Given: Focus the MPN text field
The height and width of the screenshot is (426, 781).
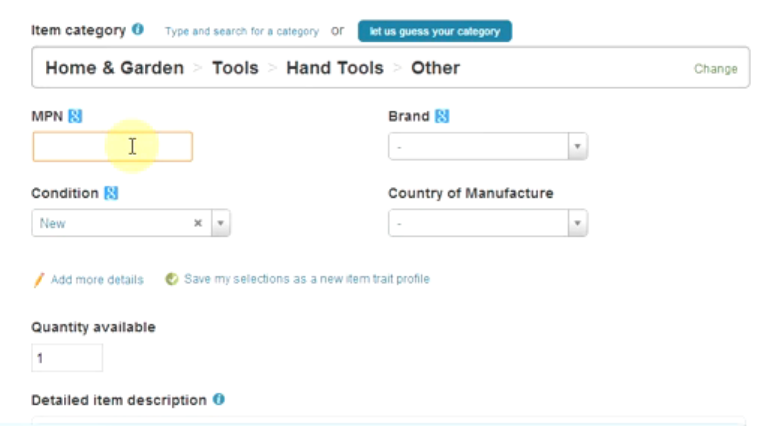Looking at the screenshot, I should coord(112,147).
